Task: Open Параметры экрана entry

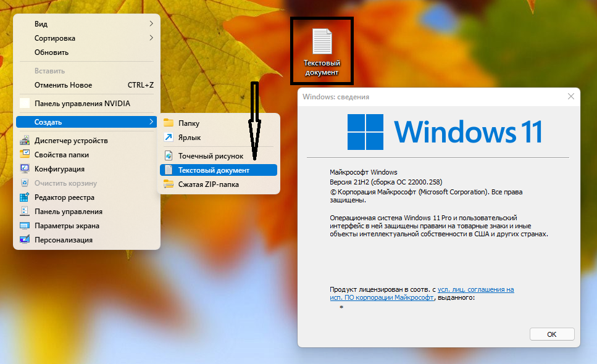Action: 87,226
